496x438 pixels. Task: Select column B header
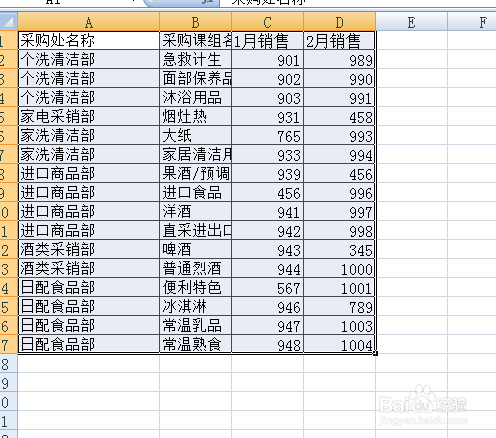click(195, 22)
